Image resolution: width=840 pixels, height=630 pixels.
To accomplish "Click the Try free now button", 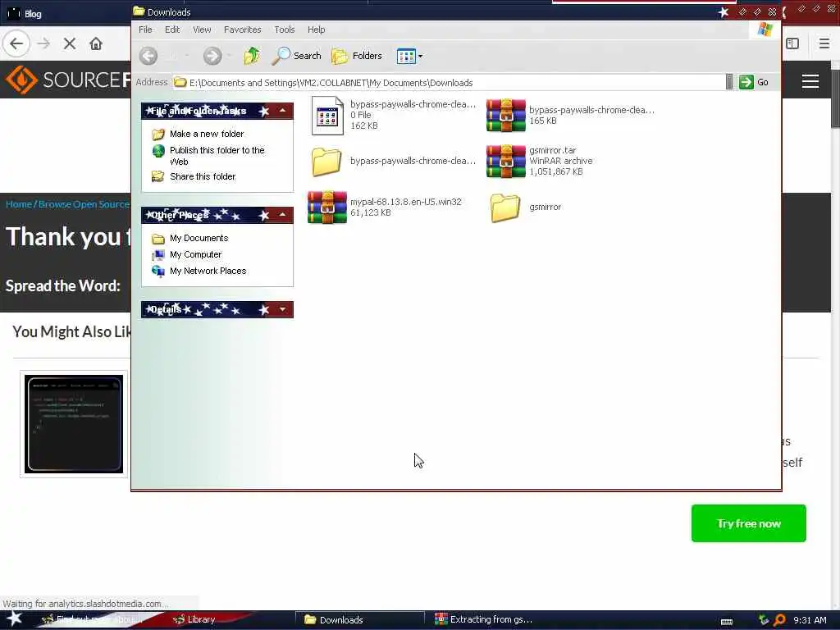I will 748,523.
